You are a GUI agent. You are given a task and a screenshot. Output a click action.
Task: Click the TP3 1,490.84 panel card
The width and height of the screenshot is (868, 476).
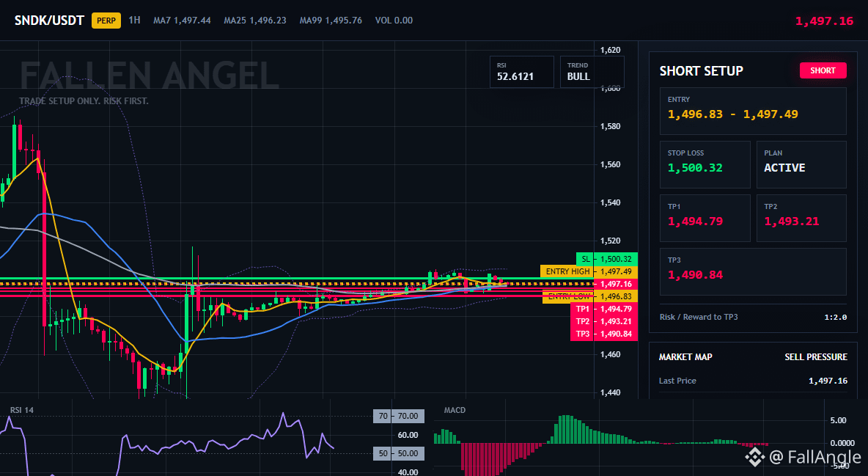coord(753,271)
